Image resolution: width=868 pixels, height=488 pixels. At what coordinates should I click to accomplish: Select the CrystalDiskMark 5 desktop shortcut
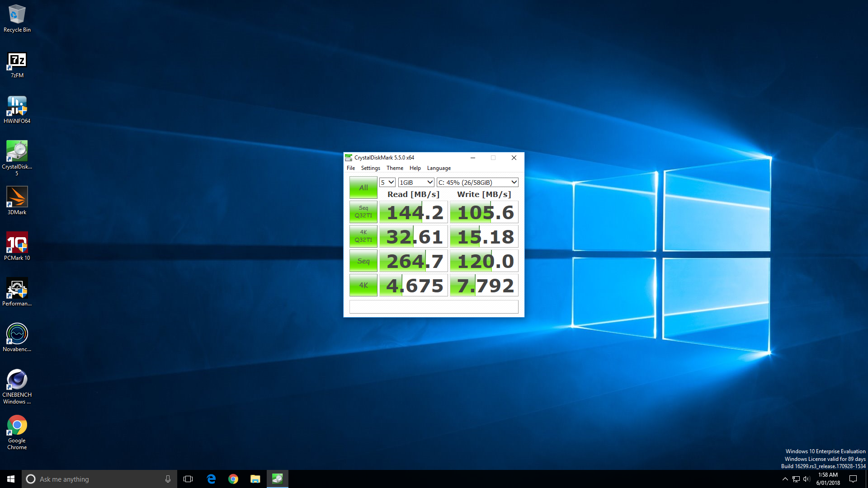click(17, 158)
